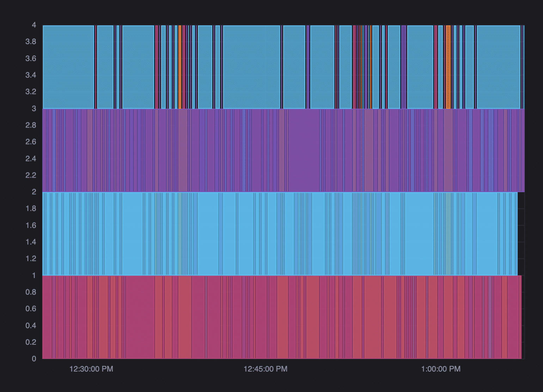Click the 12:30:00 PM time axis label
This screenshot has width=543, height=392.
click(x=91, y=369)
